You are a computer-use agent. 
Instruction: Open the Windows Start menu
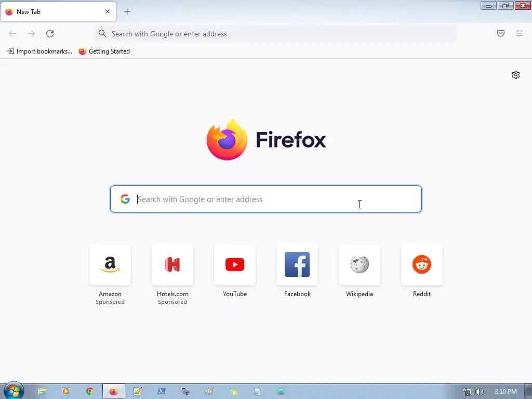pyautogui.click(x=14, y=391)
